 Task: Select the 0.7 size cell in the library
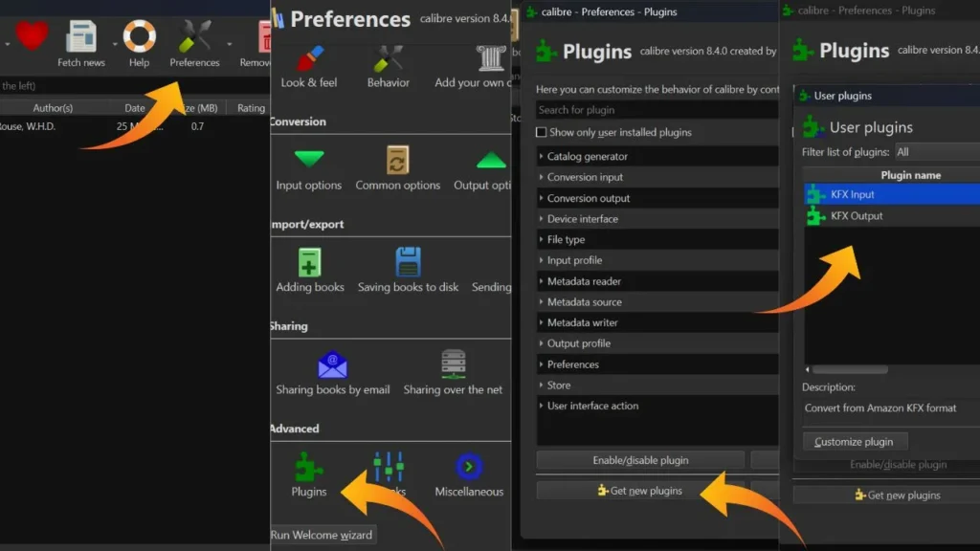click(x=197, y=126)
